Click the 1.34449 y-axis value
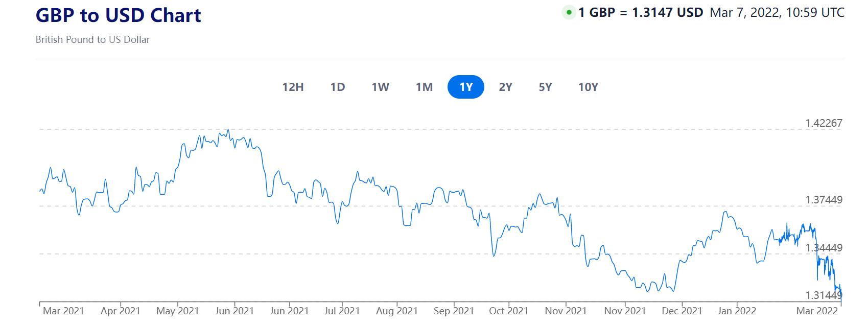 pos(824,248)
